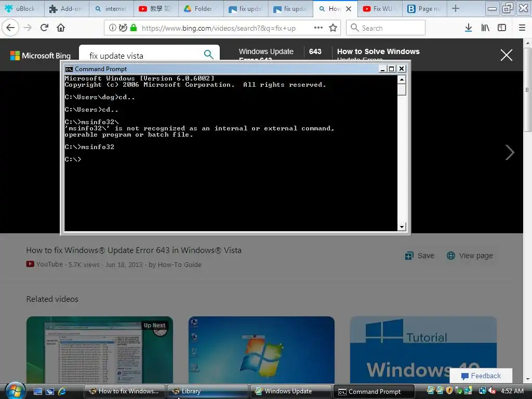This screenshot has height=399, width=532.
Task: Switch to Windows Update taskbar button
Action: (x=291, y=391)
